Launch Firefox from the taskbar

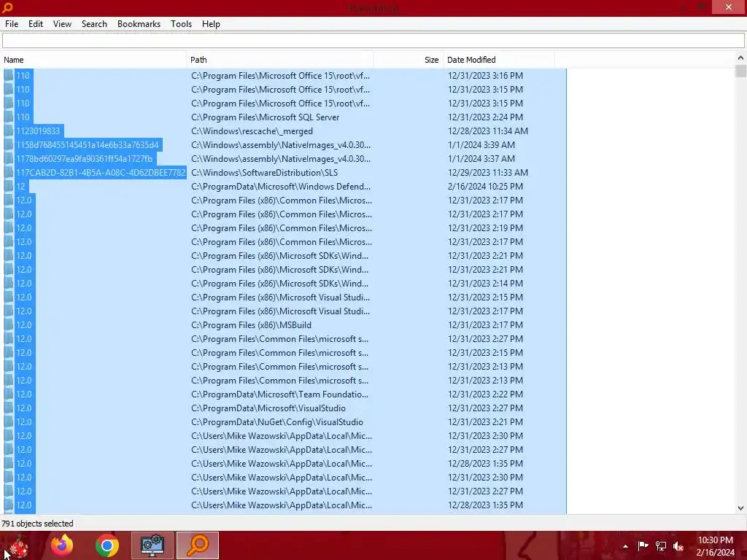[63, 545]
